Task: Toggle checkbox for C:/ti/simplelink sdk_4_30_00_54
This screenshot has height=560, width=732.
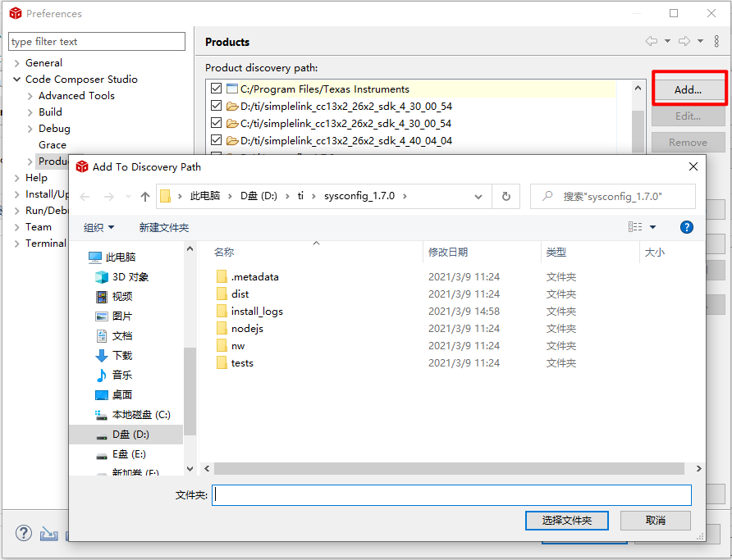Action: [x=216, y=123]
